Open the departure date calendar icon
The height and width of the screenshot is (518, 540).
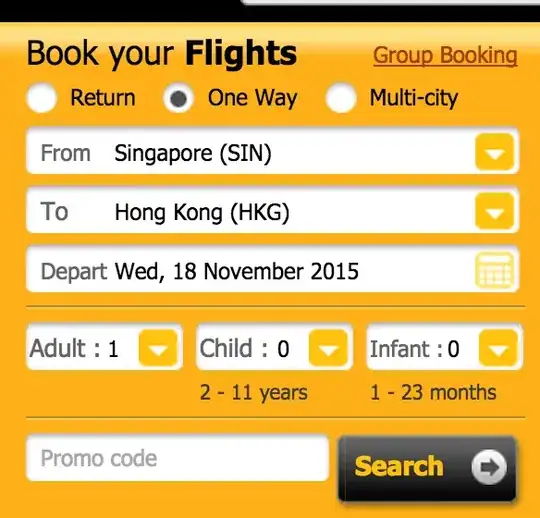[495, 270]
